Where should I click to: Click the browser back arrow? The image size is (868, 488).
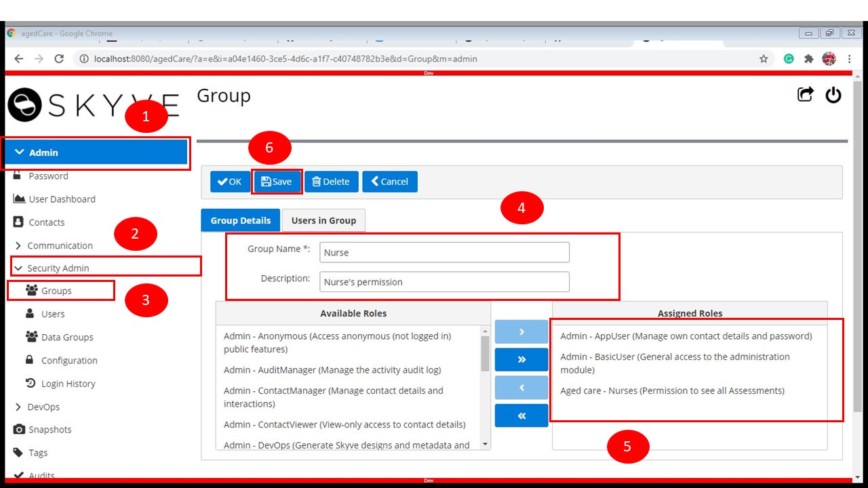pos(18,59)
